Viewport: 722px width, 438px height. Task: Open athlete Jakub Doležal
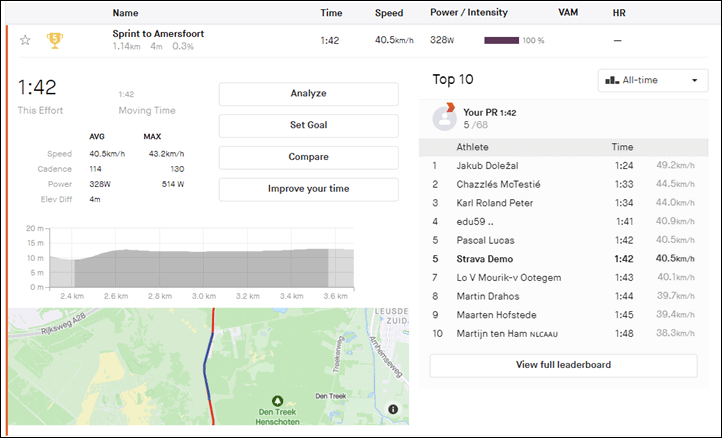coord(487,166)
